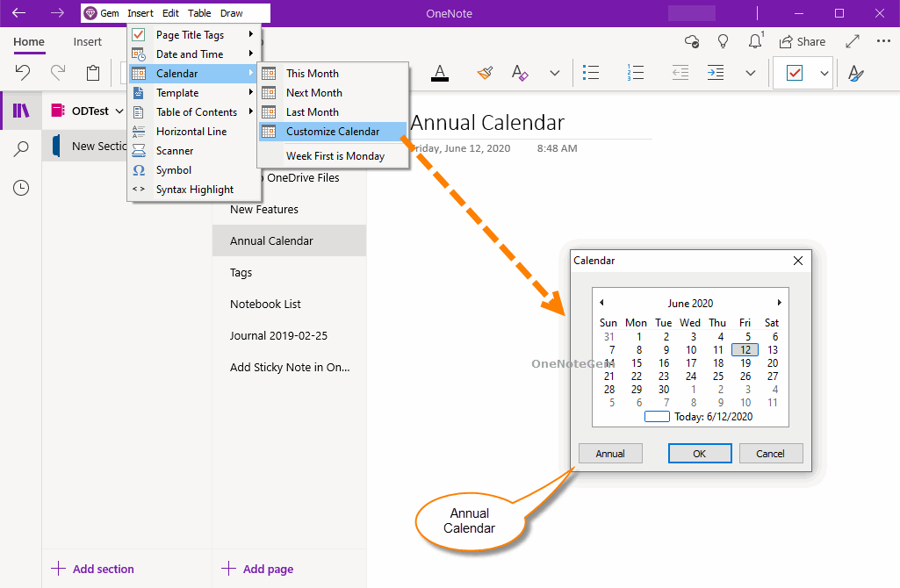This screenshot has width=900, height=588.
Task: Open the tags gallery dropdown arrow
Action: [824, 73]
